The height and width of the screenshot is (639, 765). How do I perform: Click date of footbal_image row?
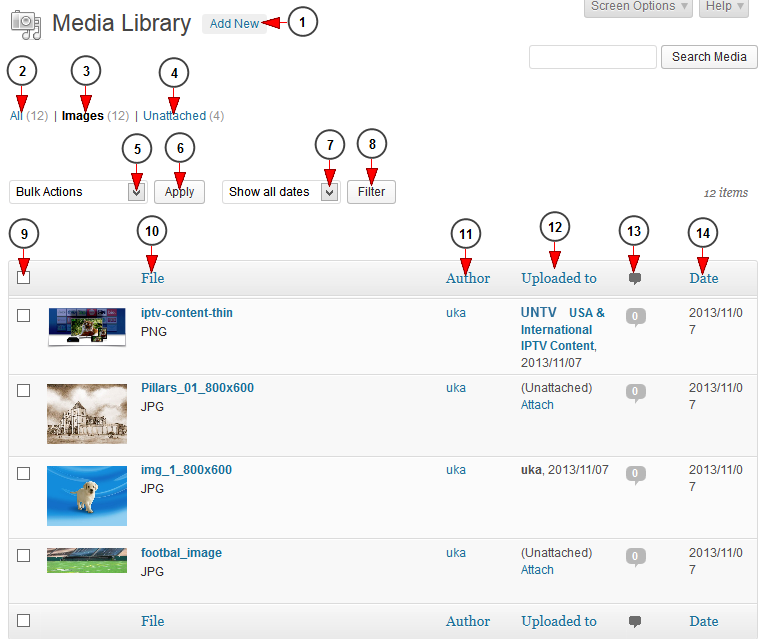point(716,561)
